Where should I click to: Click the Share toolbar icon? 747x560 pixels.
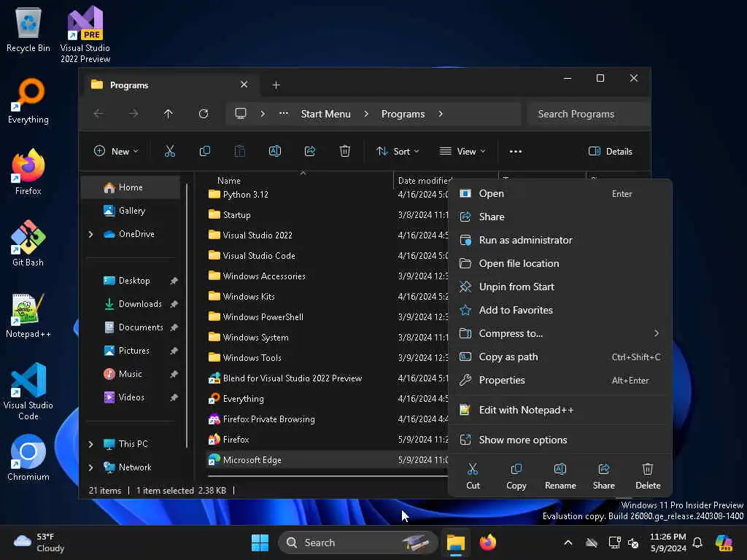pos(309,152)
